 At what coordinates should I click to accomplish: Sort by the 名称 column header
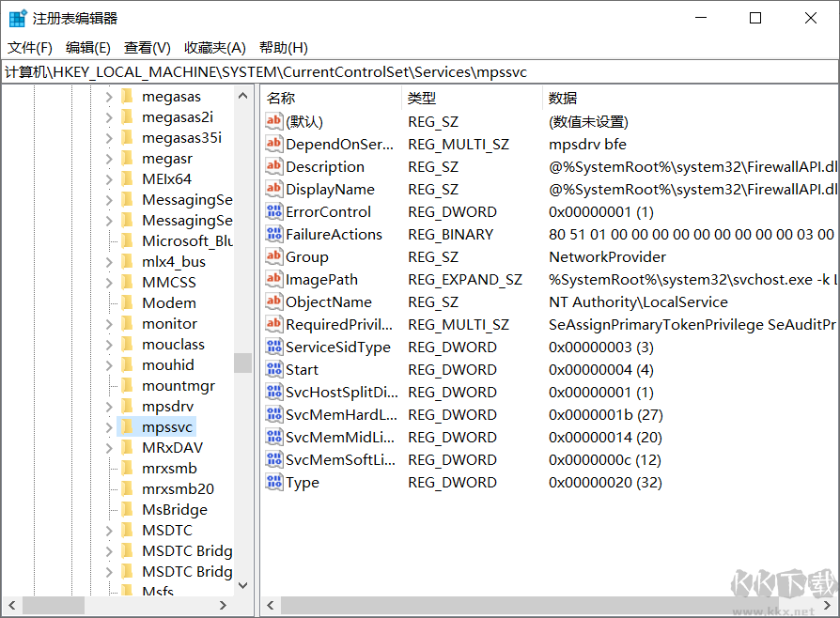click(280, 99)
